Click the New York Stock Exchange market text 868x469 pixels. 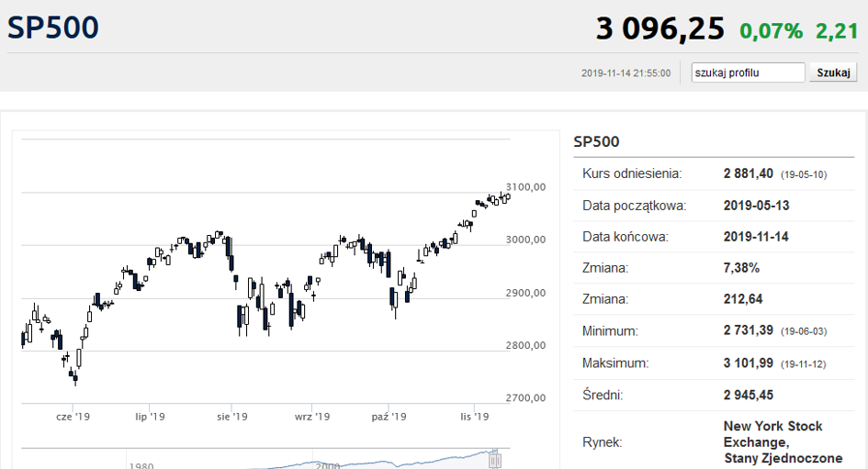(783, 441)
